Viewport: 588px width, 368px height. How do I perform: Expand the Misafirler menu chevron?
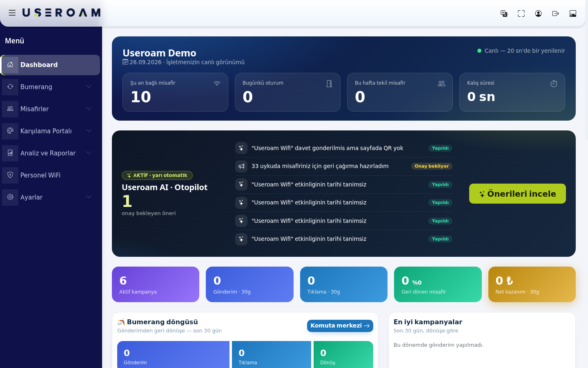(89, 109)
